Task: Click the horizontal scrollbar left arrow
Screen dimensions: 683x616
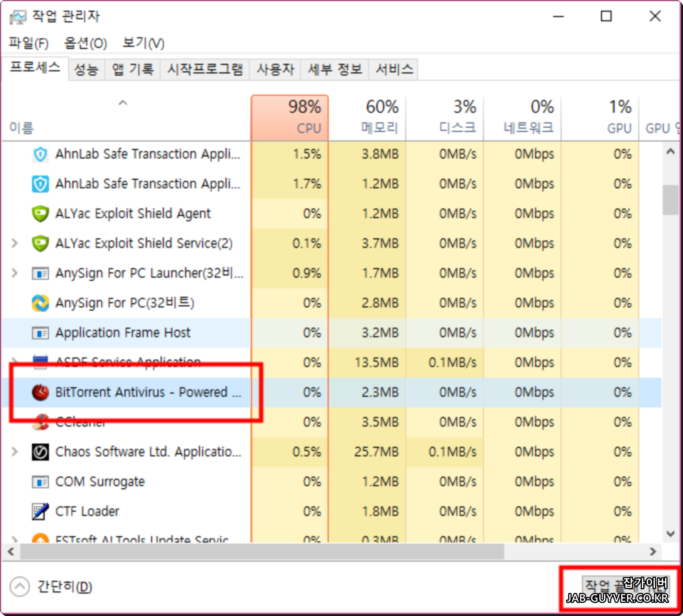Action: pyautogui.click(x=11, y=551)
